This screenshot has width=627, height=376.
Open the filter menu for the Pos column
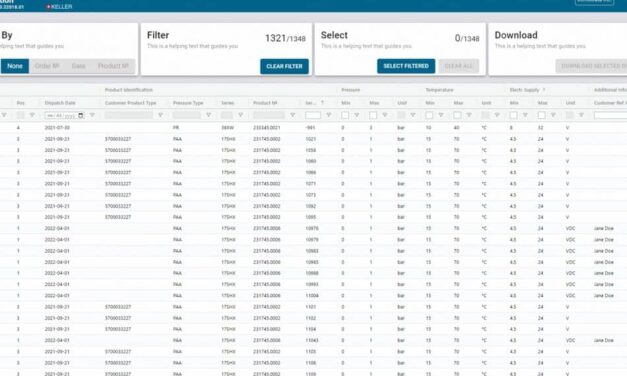click(x=32, y=115)
